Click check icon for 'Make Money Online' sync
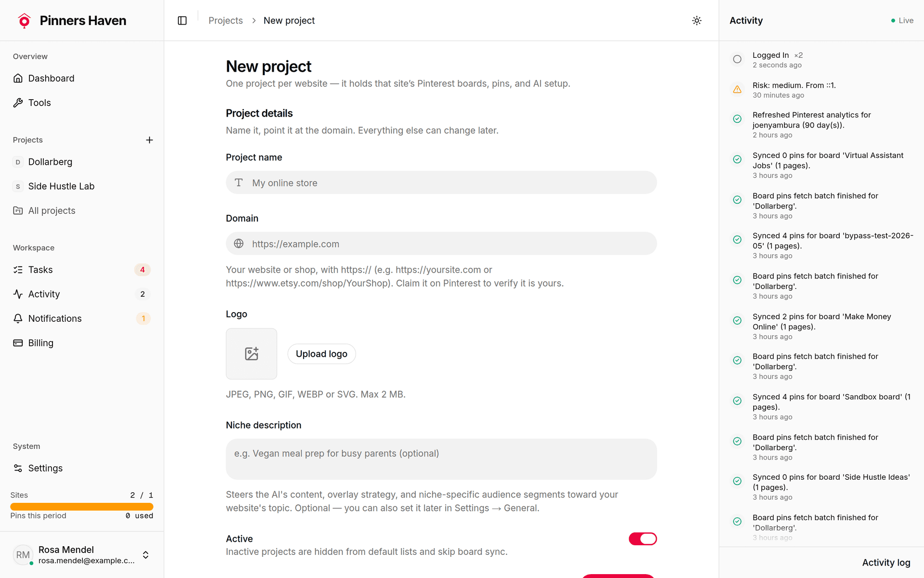Image resolution: width=924 pixels, height=578 pixels. click(x=737, y=320)
